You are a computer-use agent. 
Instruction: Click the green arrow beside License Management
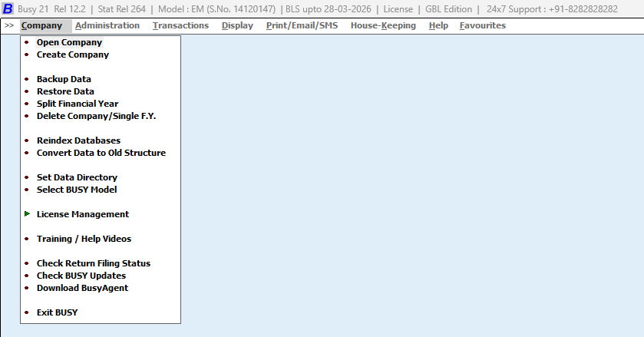coord(27,213)
